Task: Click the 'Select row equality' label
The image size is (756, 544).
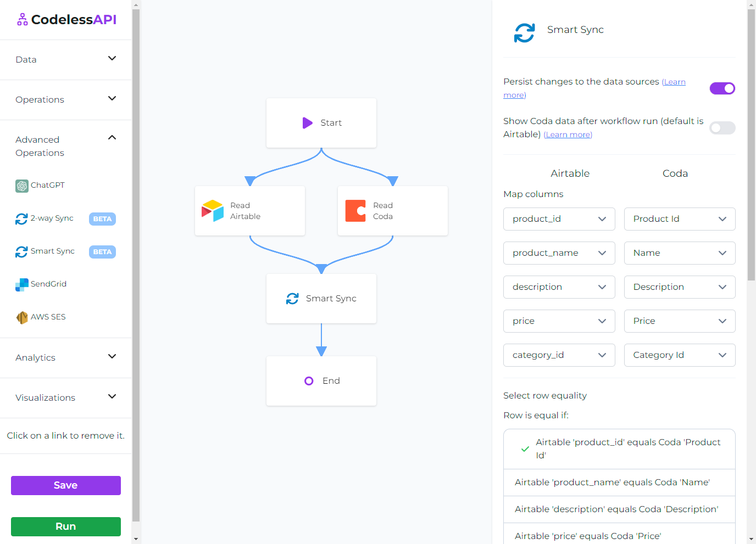Action: click(545, 396)
